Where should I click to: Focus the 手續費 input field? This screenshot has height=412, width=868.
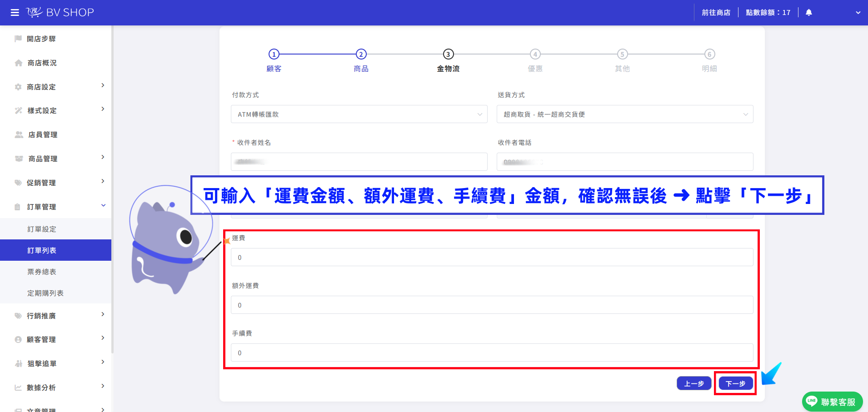[492, 352]
